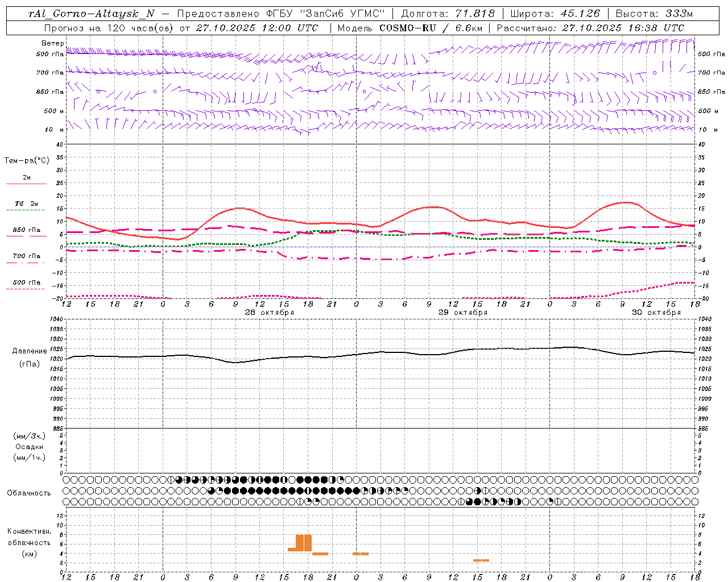The height and width of the screenshot is (582, 728).
Task: Click the Широта: 45.126 value
Action: (555, 14)
